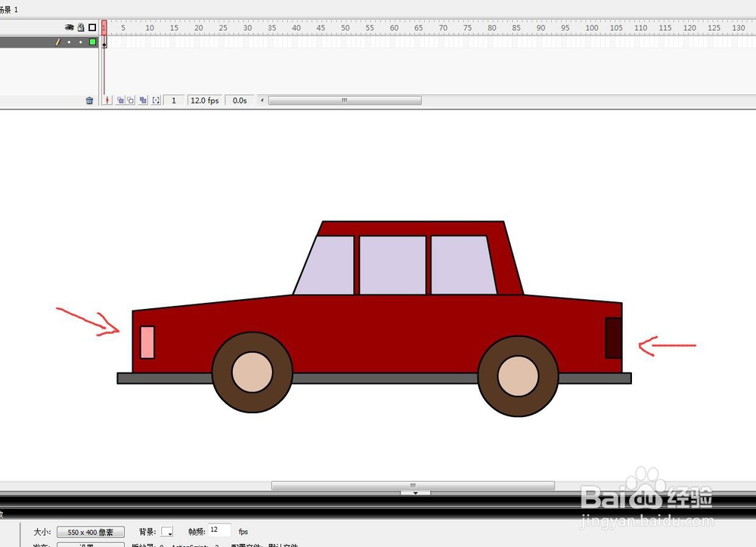The width and height of the screenshot is (756, 547).
Task: Click edit multiple frames icon
Action: [x=143, y=100]
